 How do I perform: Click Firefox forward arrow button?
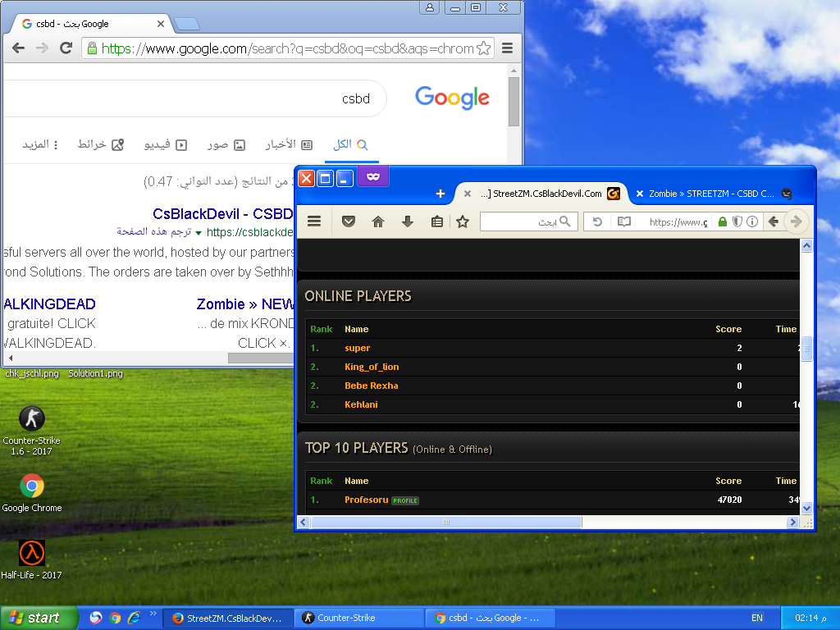[x=796, y=221]
